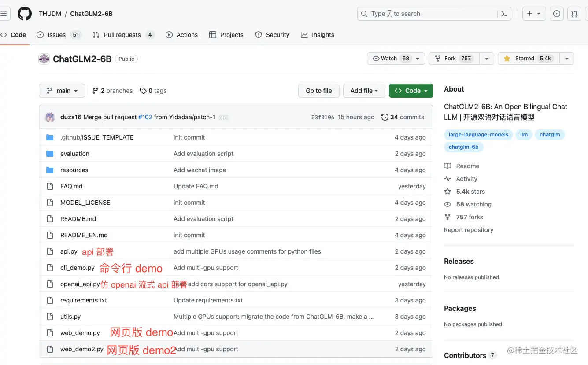Click the plus create-new icon
The width and height of the screenshot is (588, 365).
530,14
